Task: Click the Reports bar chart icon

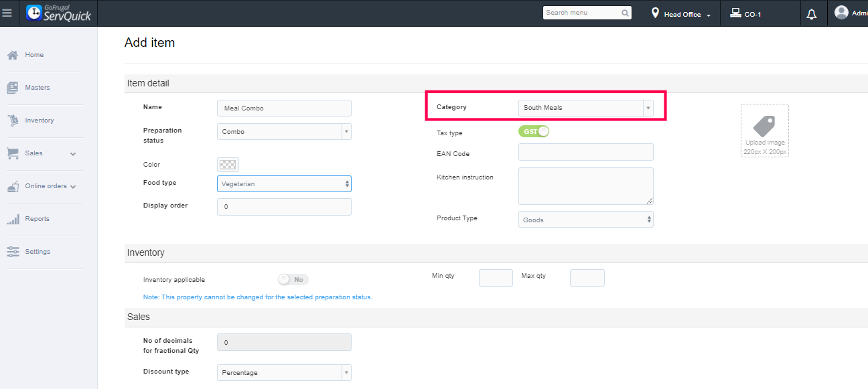Action: [13, 219]
